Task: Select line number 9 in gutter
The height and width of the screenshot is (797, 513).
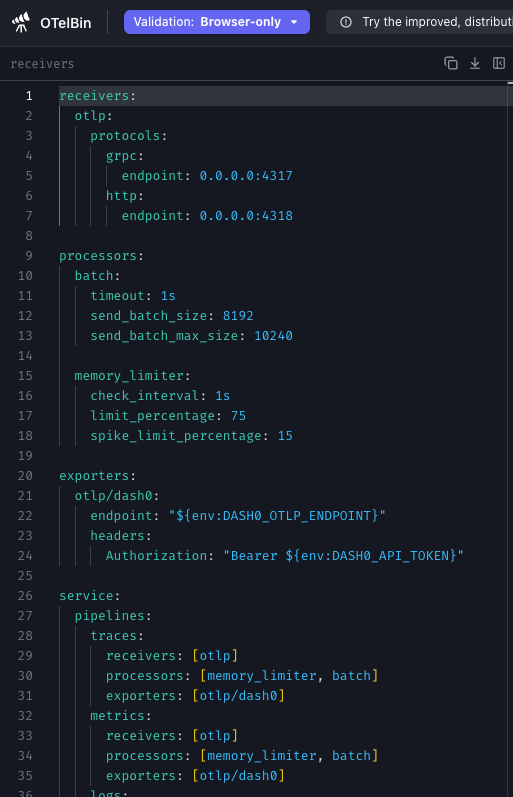Action: [x=29, y=256]
